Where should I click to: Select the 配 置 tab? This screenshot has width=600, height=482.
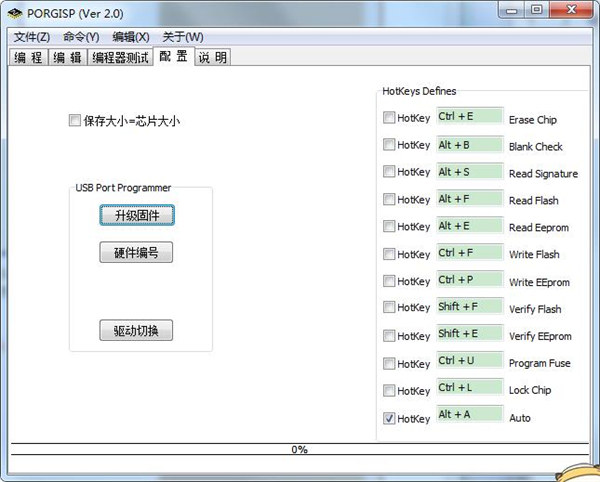point(174,56)
